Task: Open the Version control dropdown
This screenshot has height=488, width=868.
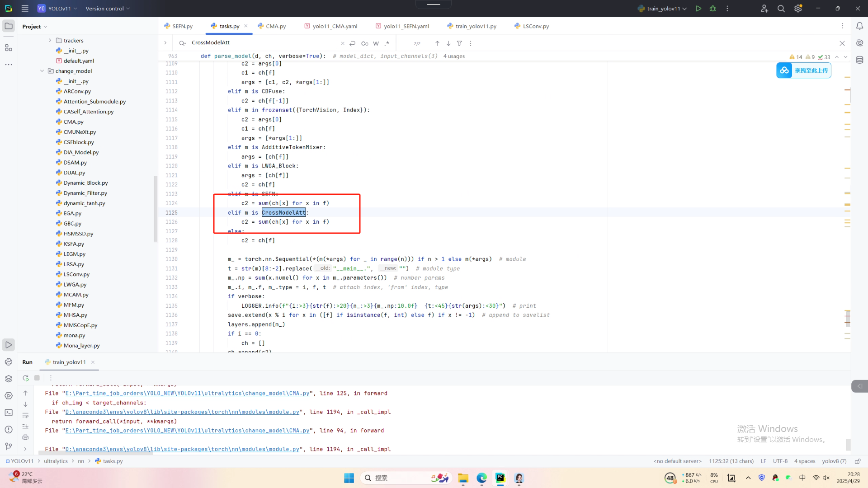Action: pyautogui.click(x=108, y=9)
